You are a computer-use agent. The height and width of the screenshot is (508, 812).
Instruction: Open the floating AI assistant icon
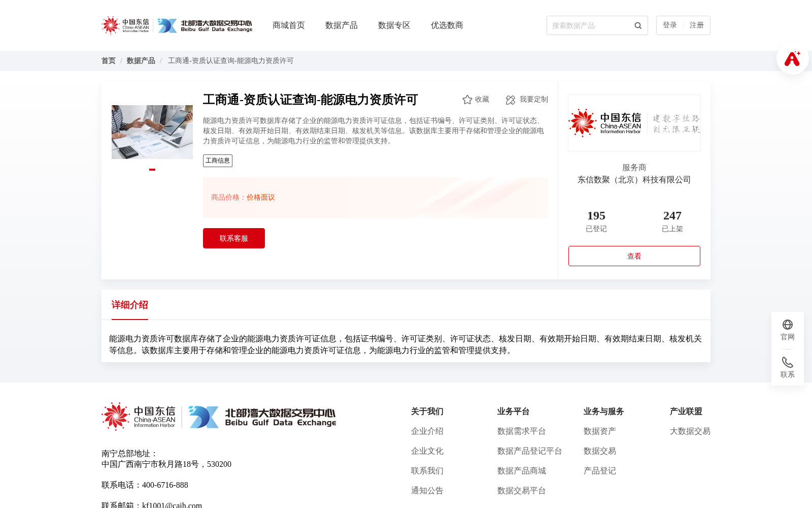click(x=792, y=59)
